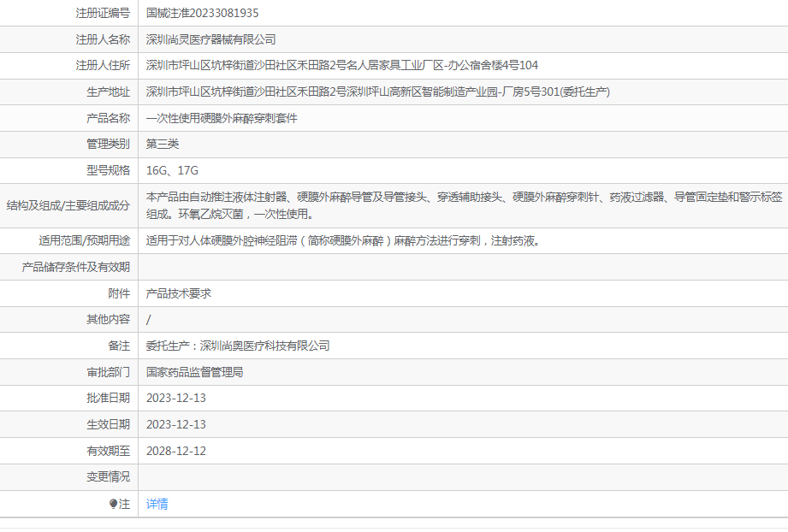Select management class value 第三类

tap(163, 145)
